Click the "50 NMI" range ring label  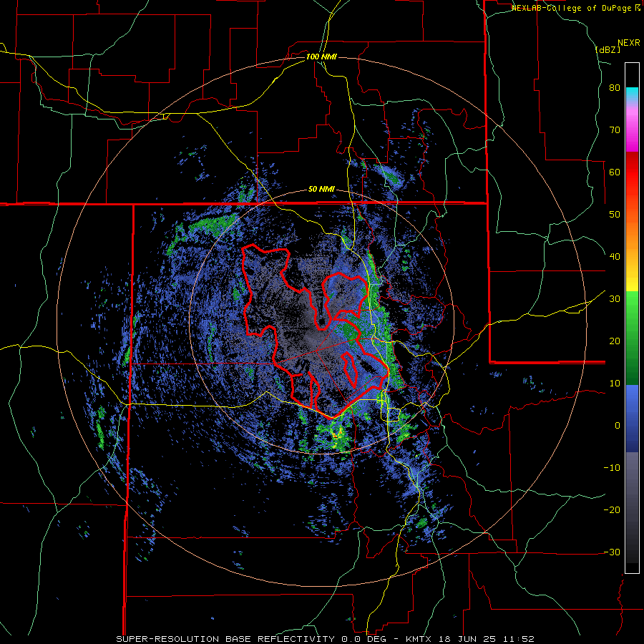tap(321, 190)
